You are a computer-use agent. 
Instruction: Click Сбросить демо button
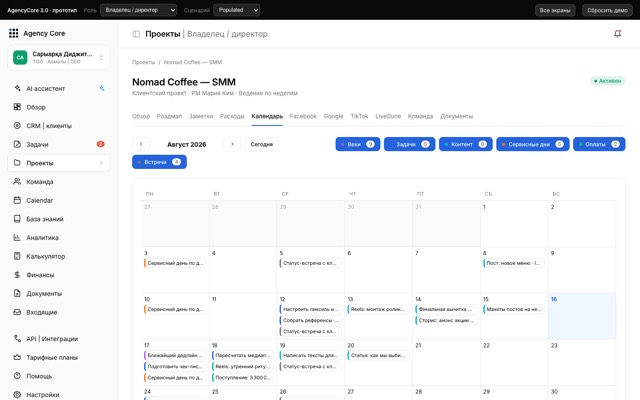(x=607, y=10)
